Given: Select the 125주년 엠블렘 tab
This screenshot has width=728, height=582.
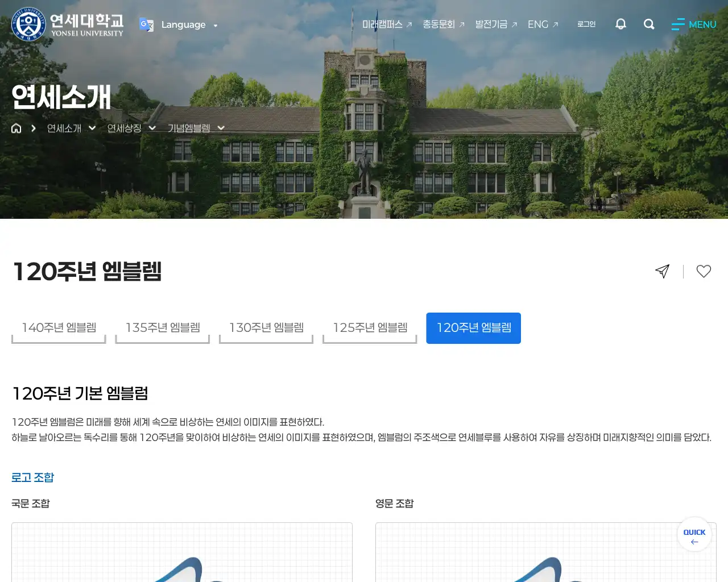Looking at the screenshot, I should click(x=370, y=328).
